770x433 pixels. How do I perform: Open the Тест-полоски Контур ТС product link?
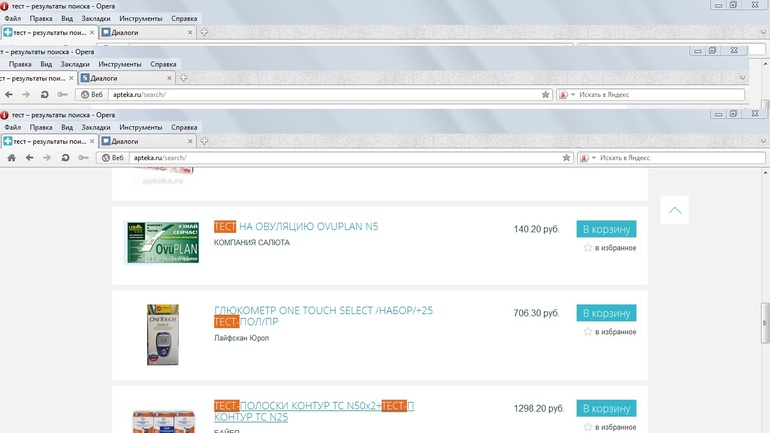(313, 406)
